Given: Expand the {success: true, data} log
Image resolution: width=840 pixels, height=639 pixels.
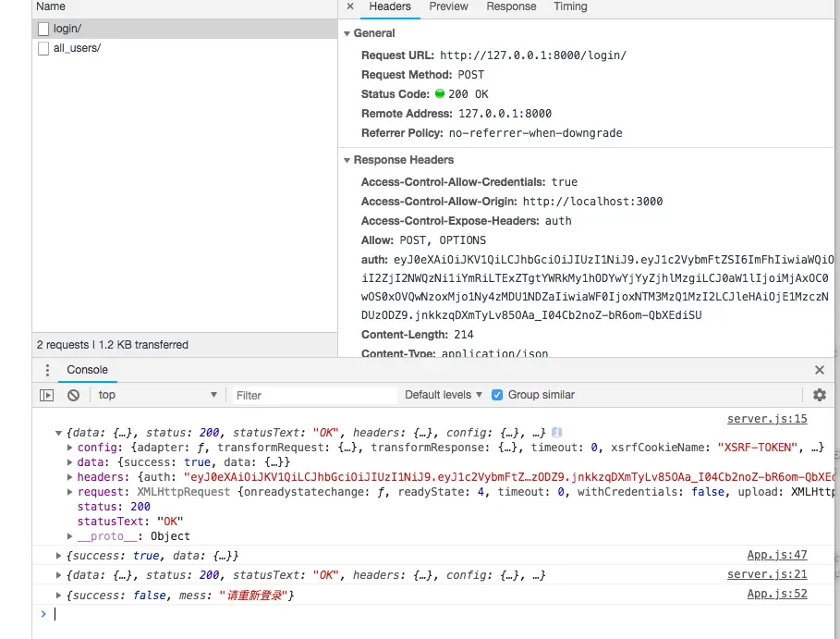Looking at the screenshot, I should click(58, 556).
